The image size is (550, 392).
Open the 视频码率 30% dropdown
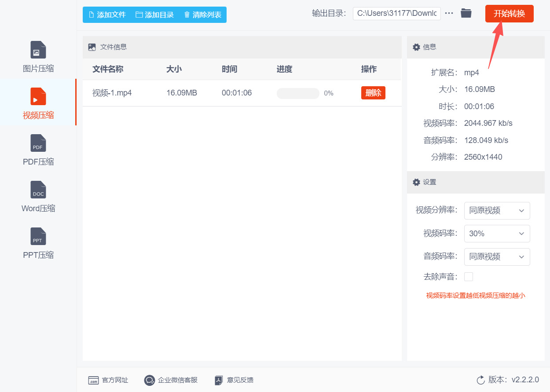(497, 234)
